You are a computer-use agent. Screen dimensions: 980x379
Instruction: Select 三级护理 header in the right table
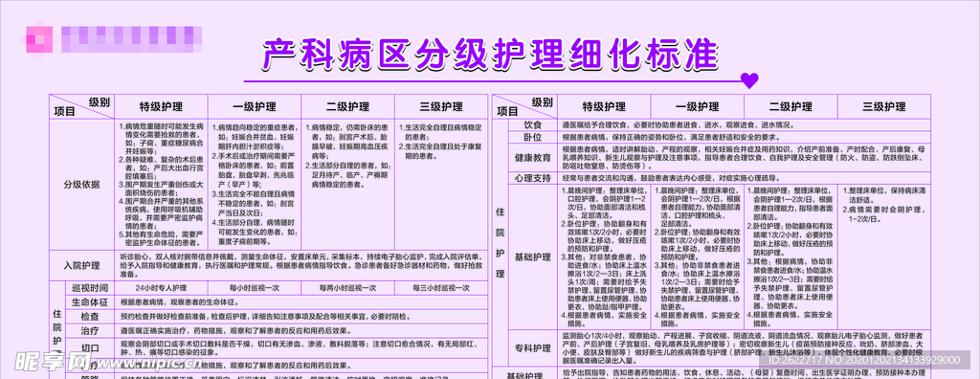[x=883, y=107]
